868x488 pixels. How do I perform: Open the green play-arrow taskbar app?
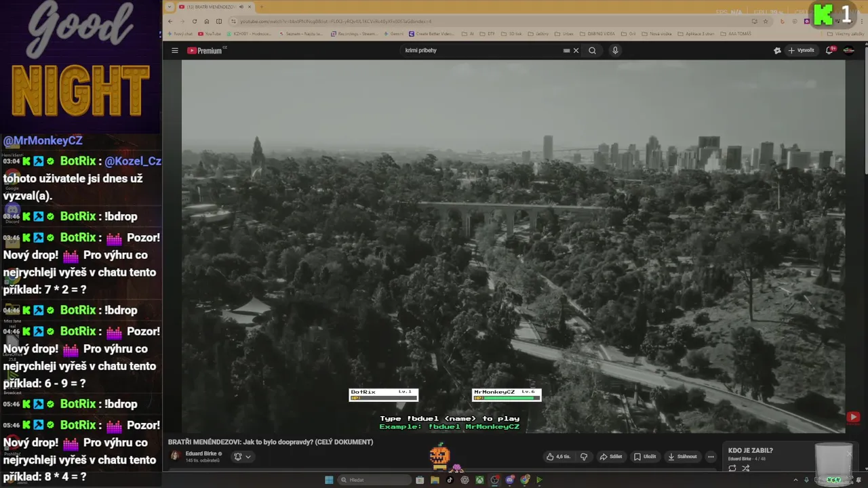pyautogui.click(x=539, y=480)
